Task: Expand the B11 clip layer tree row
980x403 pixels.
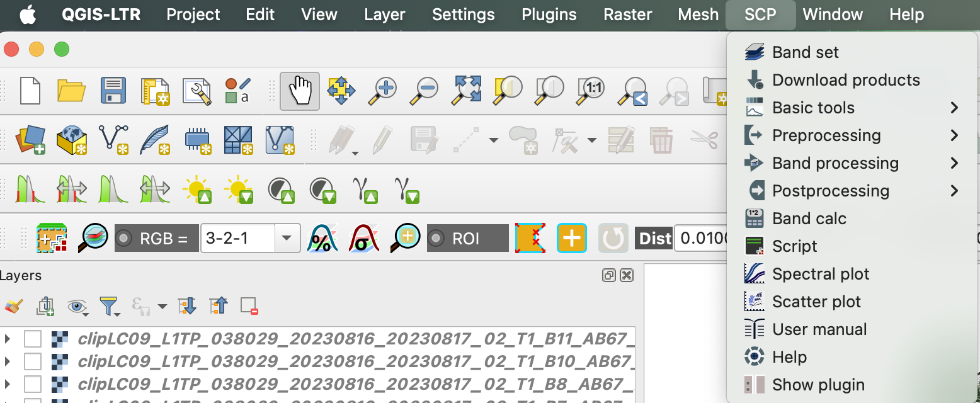Action: 8,339
